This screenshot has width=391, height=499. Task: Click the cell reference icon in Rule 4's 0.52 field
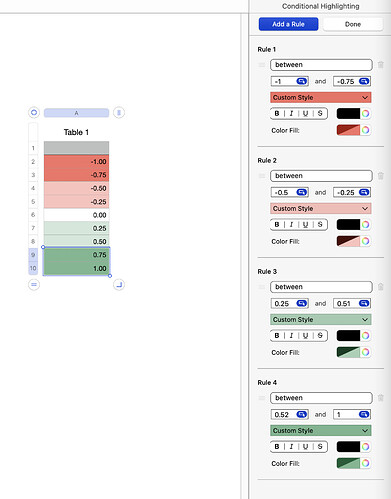[x=301, y=414]
